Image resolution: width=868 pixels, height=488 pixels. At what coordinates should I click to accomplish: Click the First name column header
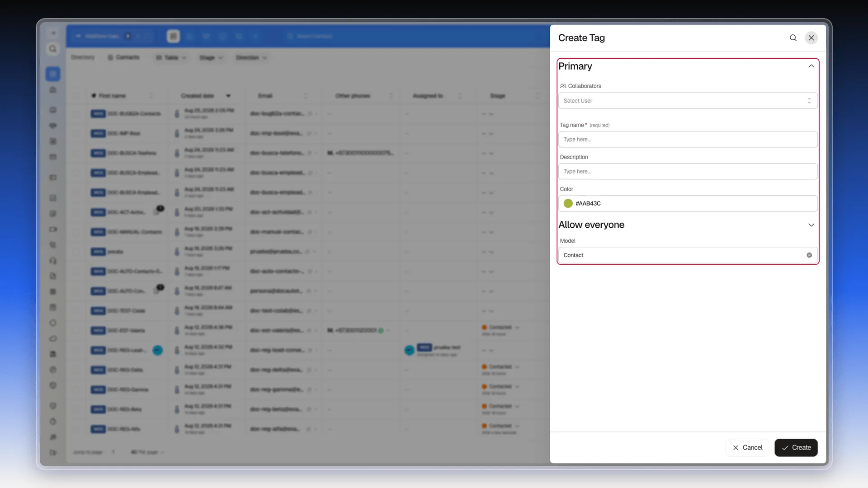(x=112, y=96)
